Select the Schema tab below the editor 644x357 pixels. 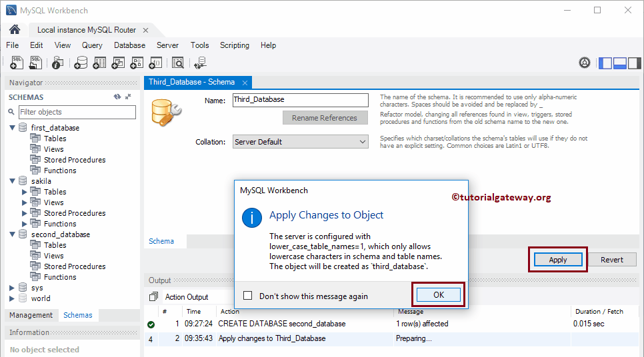coord(161,241)
